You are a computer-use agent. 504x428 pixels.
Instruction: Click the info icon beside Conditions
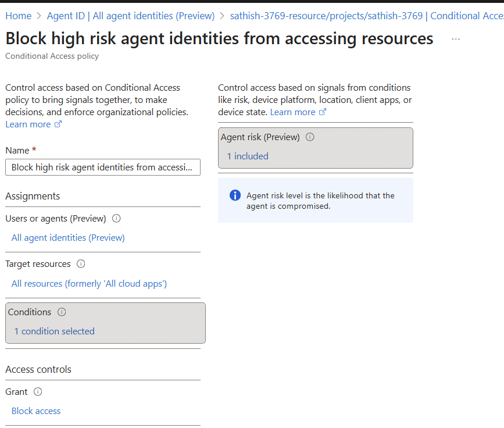click(x=62, y=312)
